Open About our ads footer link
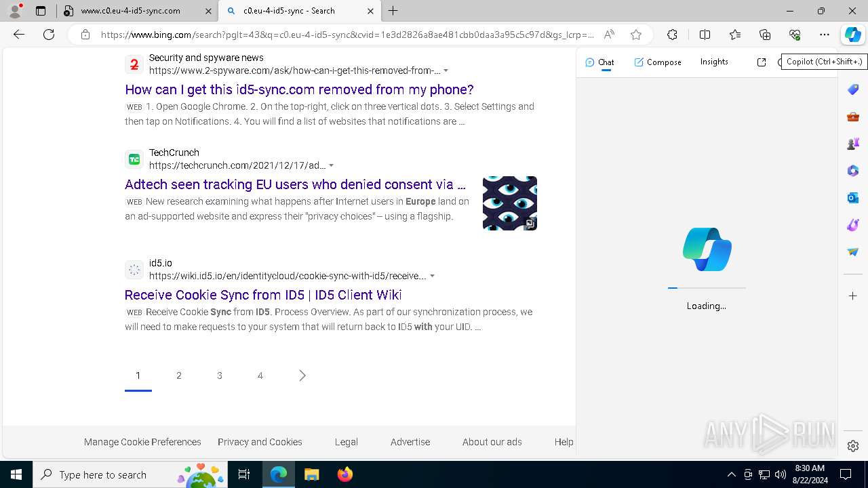Screen dimensions: 868x488 coord(492,442)
